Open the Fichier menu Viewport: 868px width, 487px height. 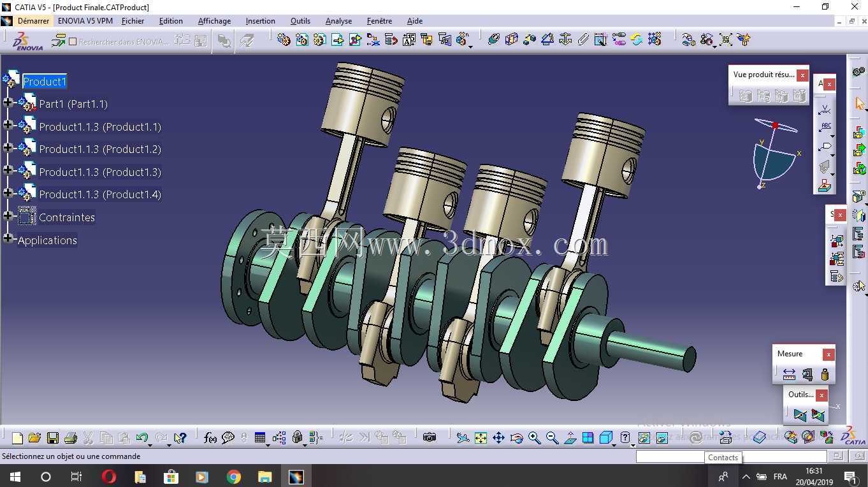click(x=133, y=21)
